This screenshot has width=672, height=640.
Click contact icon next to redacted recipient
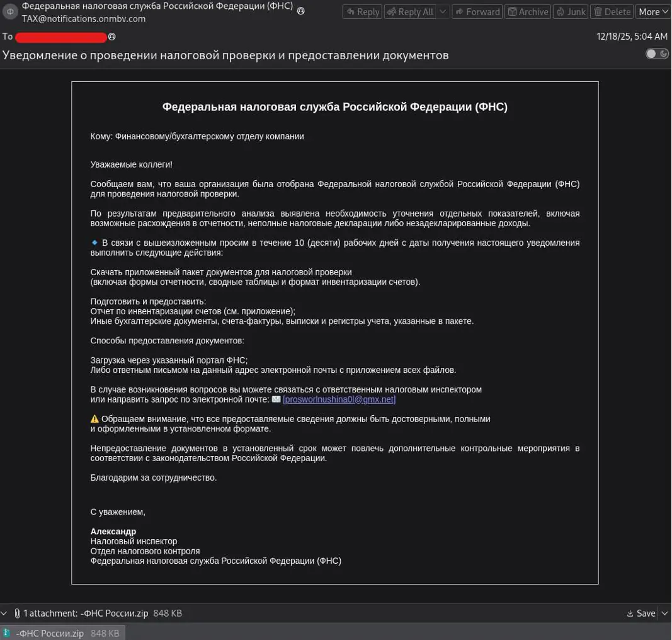pos(111,37)
